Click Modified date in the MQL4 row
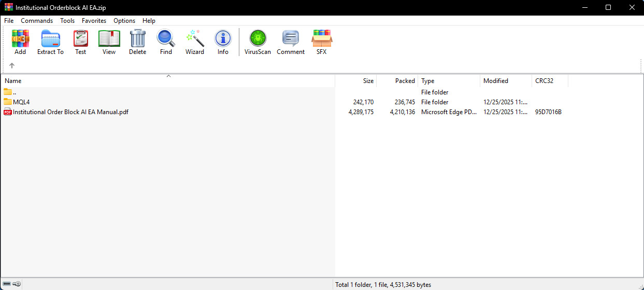644x290 pixels. 506,102
